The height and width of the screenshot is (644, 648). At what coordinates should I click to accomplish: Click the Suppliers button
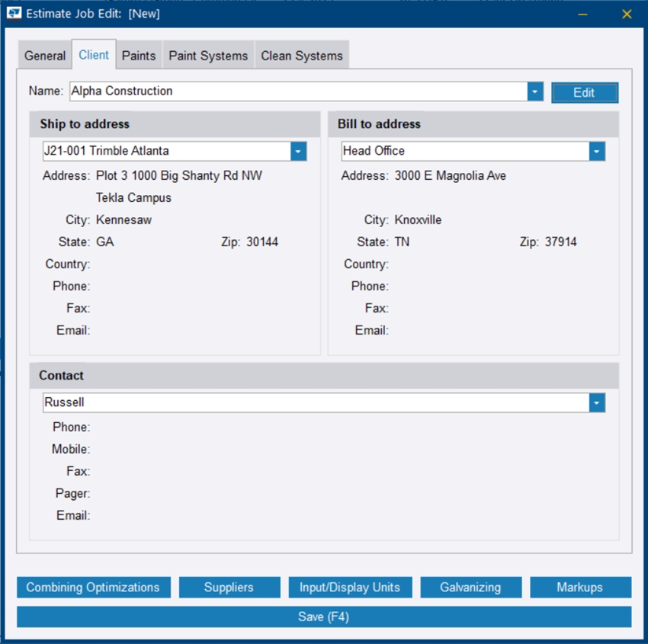coord(229,588)
